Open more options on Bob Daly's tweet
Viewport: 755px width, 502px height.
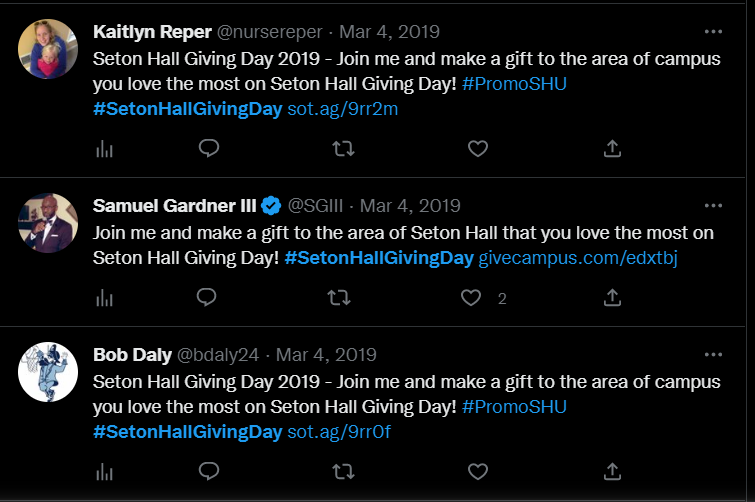(x=713, y=354)
